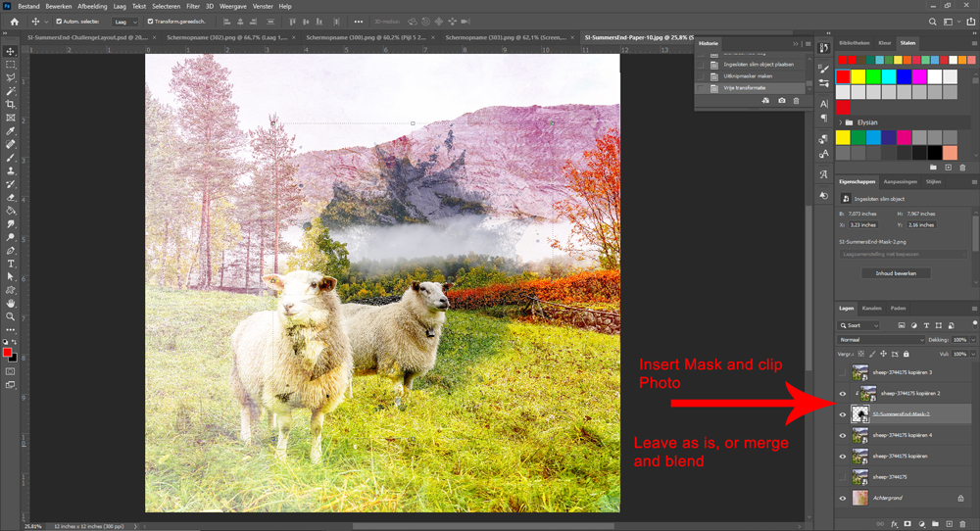Viewport: 980px width, 531px height.
Task: Select the cyan swatch
Action: coord(889,76)
